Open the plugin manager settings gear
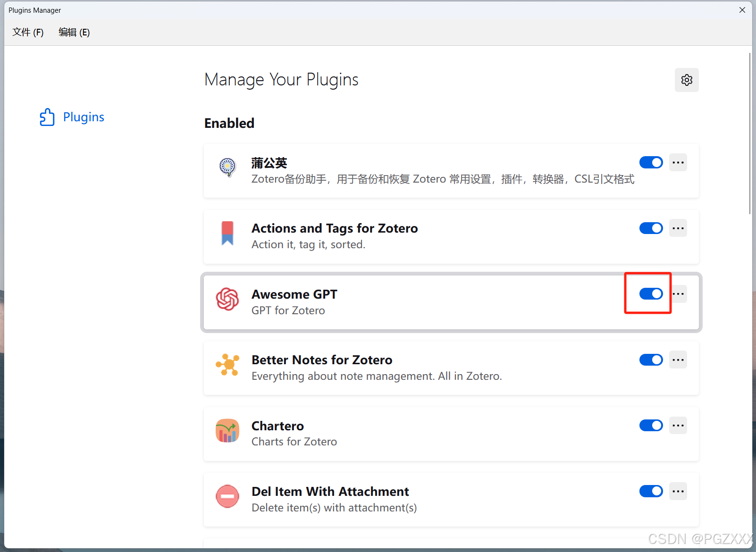The height and width of the screenshot is (552, 756). pyautogui.click(x=687, y=80)
